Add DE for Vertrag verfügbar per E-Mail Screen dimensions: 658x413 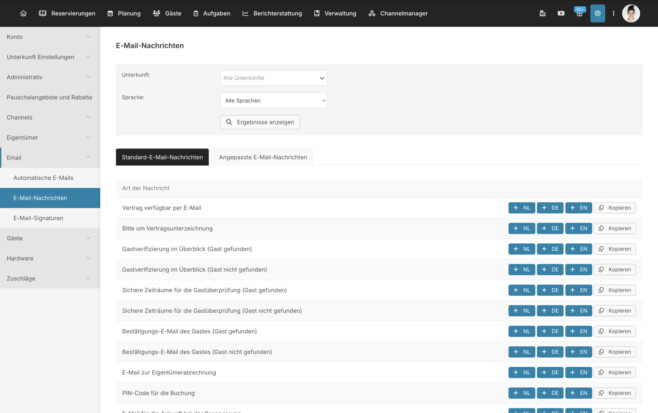(x=550, y=208)
